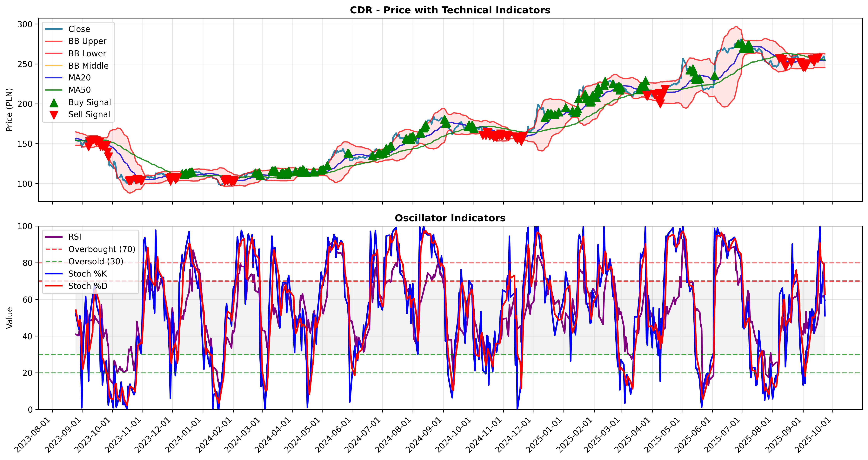Click the 300 price axis tick label
This screenshot has height=460, width=868.
[25, 24]
